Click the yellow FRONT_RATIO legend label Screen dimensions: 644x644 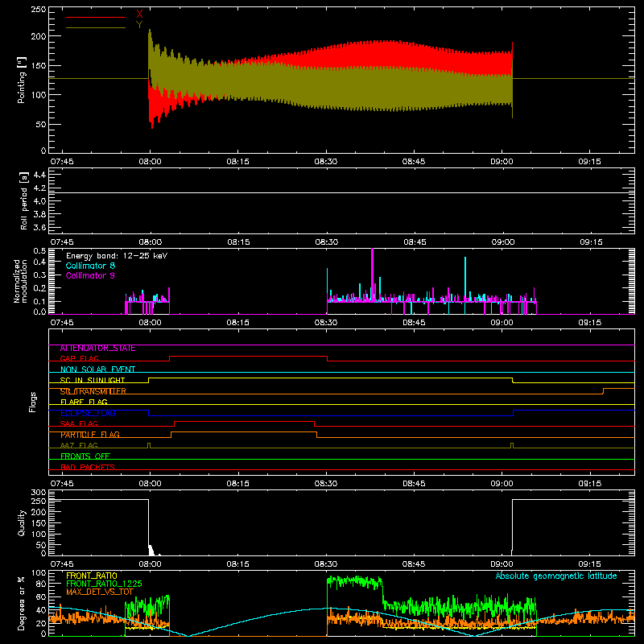[92, 576]
